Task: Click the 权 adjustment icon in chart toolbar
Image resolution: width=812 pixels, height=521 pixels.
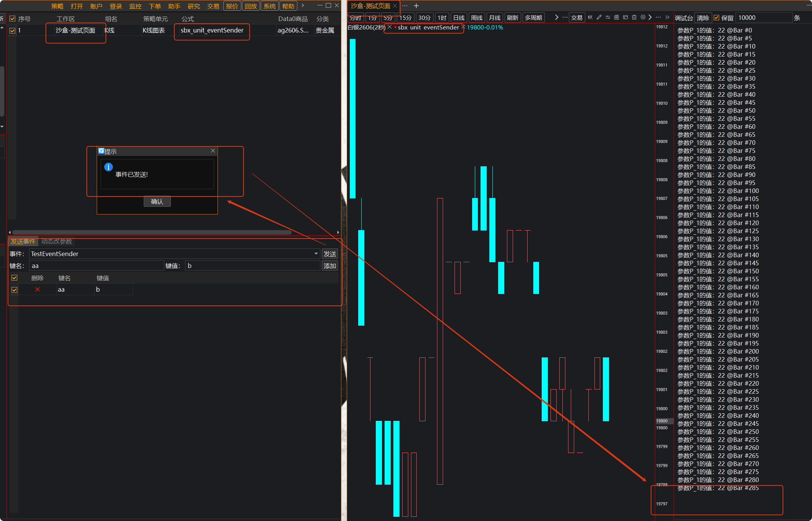Action: [590, 17]
